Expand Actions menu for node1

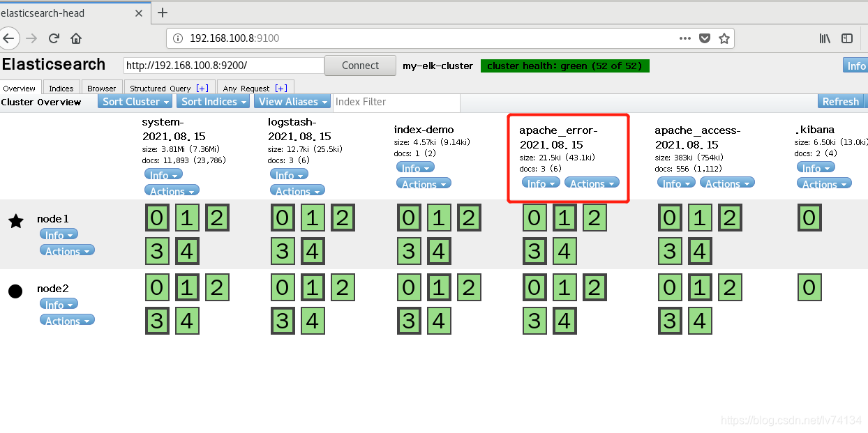point(67,250)
